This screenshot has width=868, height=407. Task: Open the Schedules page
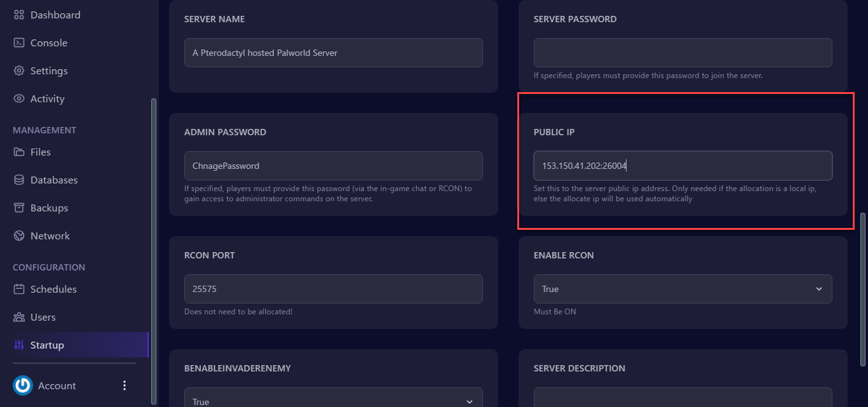coord(53,289)
